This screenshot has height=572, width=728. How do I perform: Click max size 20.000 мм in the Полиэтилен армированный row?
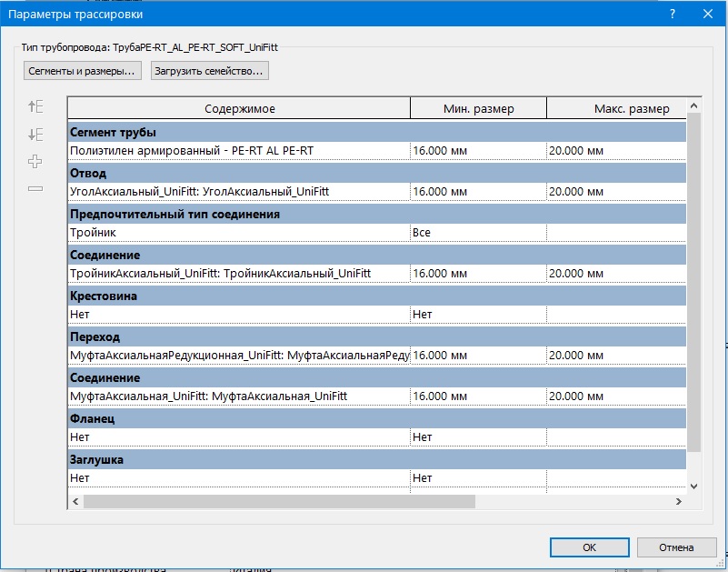click(x=616, y=151)
